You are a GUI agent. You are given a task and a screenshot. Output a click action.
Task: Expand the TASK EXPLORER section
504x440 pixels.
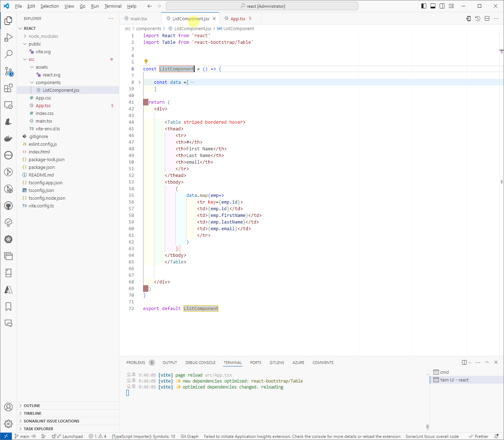click(68, 429)
